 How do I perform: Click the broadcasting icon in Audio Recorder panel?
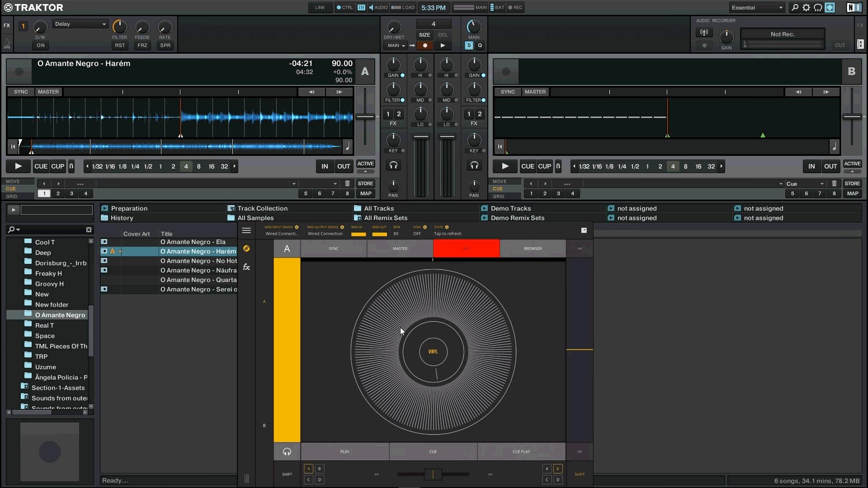pyautogui.click(x=704, y=33)
